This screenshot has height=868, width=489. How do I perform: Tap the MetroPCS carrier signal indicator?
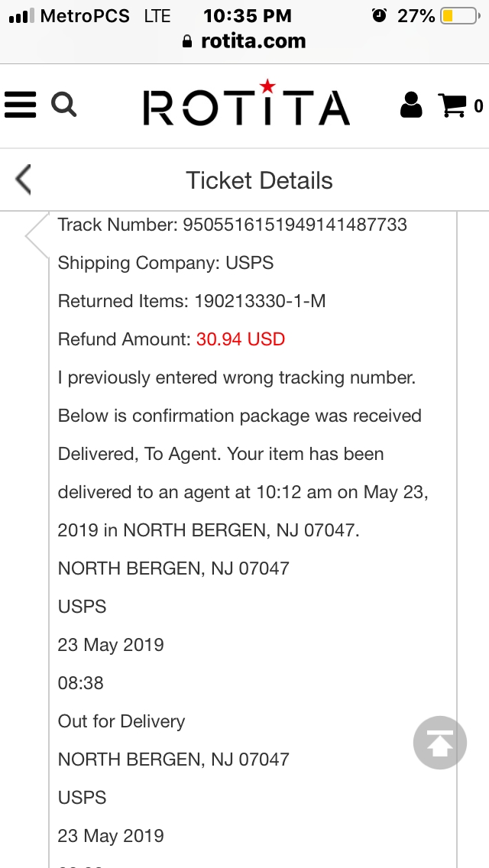point(69,15)
